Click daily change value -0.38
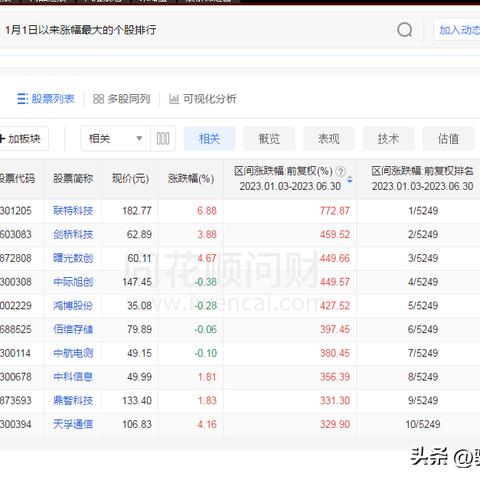Screen dimensions: 480x480 click(x=206, y=282)
